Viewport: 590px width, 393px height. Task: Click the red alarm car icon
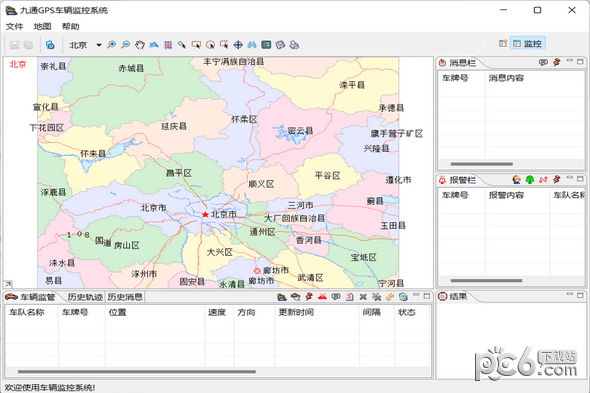coord(322,297)
